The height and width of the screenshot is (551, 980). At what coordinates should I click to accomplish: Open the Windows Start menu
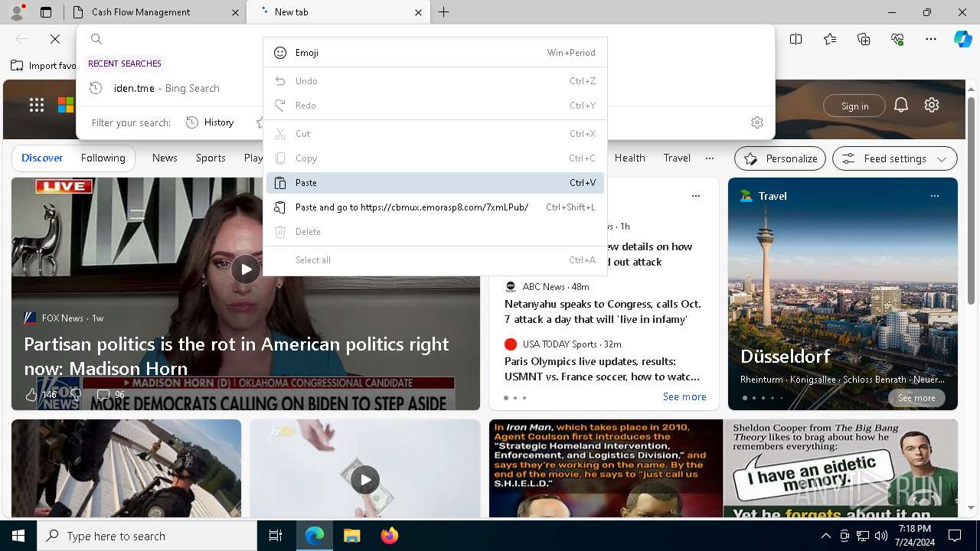pos(18,536)
